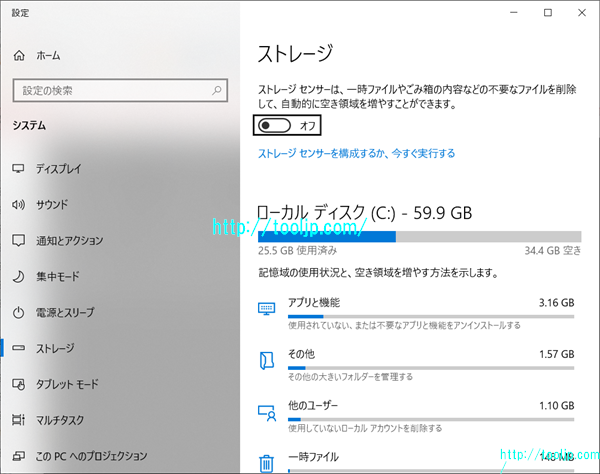Screen dimensions: 600x474
Task: Click その他の大きいフォルダーを管理する text
Action: click(350, 377)
